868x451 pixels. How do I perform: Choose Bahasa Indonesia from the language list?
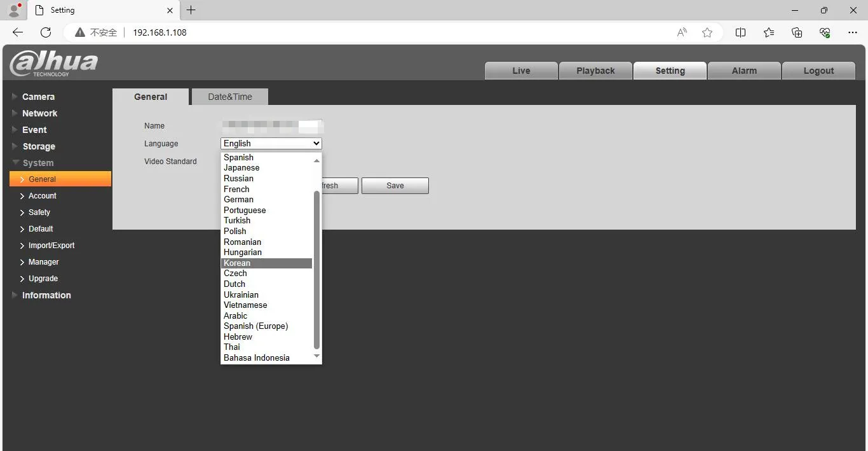coord(267,358)
